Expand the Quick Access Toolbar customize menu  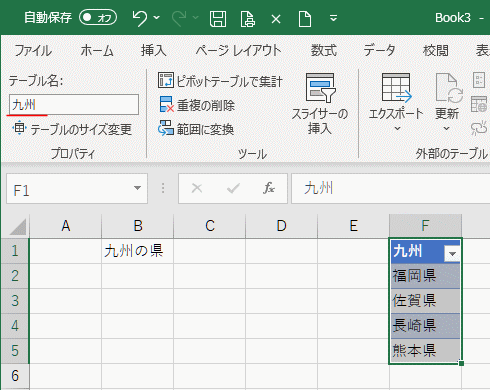(x=333, y=18)
